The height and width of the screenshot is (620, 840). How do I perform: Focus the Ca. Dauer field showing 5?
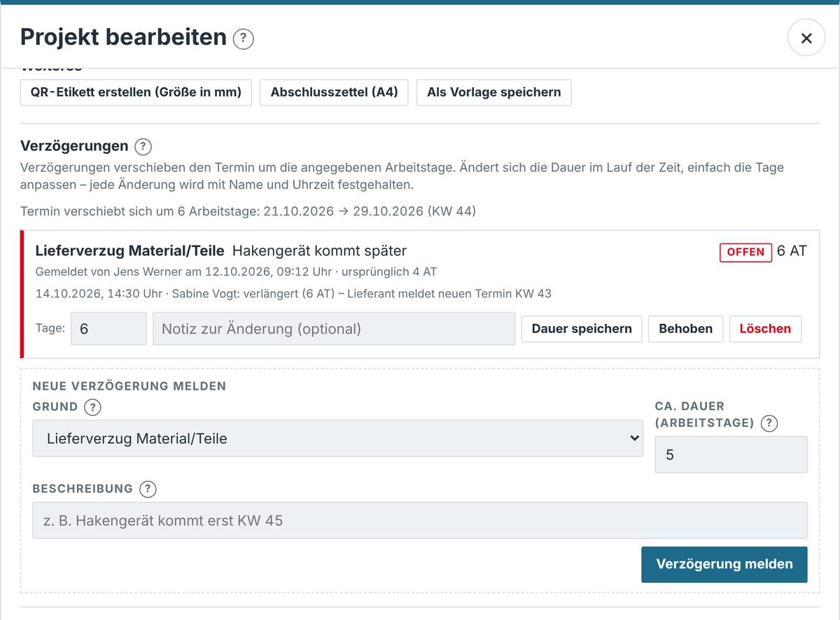pos(731,455)
